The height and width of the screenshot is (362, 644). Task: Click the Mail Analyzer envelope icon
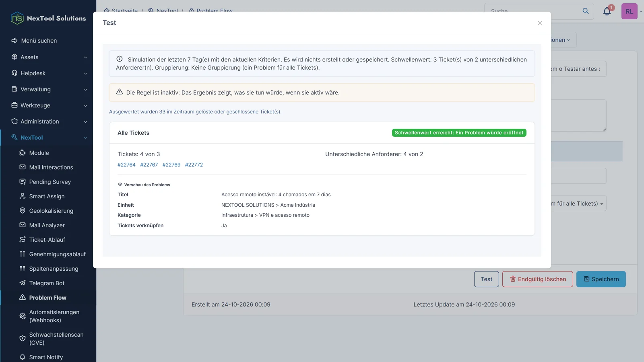(x=23, y=225)
